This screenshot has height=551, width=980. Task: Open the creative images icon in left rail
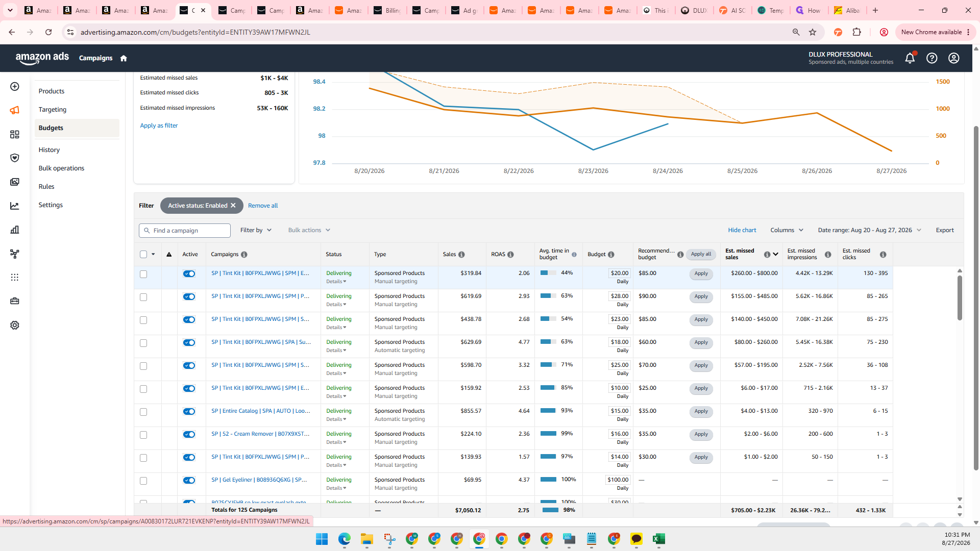coord(15,182)
